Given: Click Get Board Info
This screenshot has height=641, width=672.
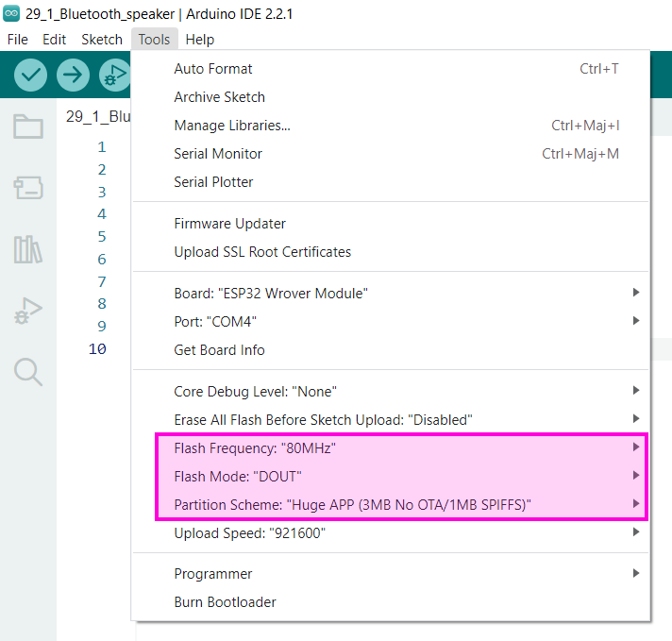Looking at the screenshot, I should coord(391,350).
